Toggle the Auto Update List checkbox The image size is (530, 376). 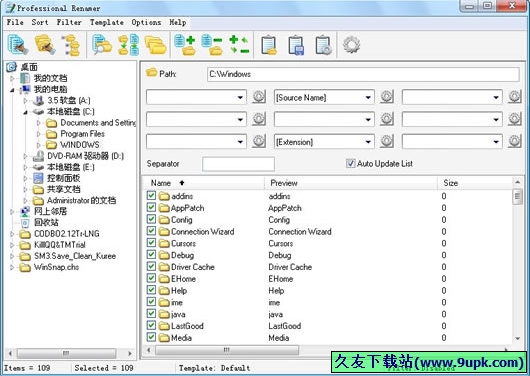tap(350, 164)
